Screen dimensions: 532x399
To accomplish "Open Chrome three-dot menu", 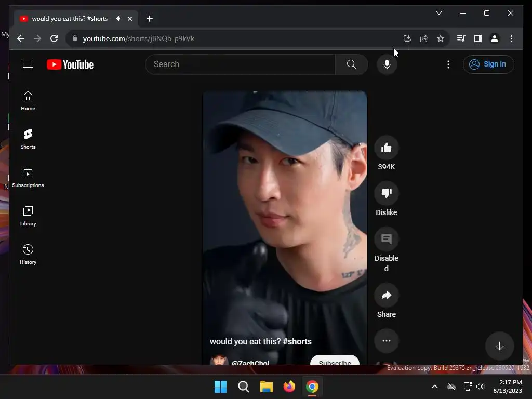I will pyautogui.click(x=511, y=38).
